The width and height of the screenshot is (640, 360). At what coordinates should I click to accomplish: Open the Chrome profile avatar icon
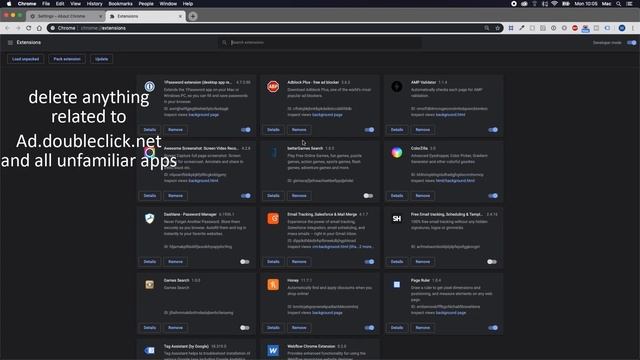(x=622, y=28)
